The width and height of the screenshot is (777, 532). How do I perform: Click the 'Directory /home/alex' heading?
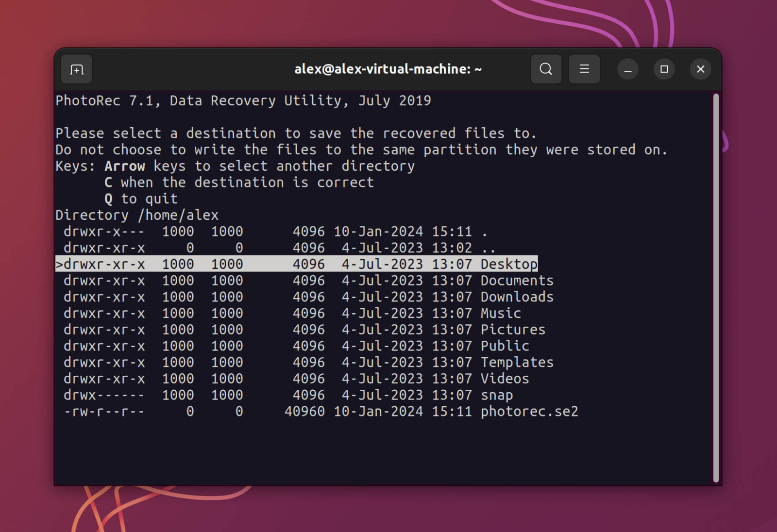(136, 215)
